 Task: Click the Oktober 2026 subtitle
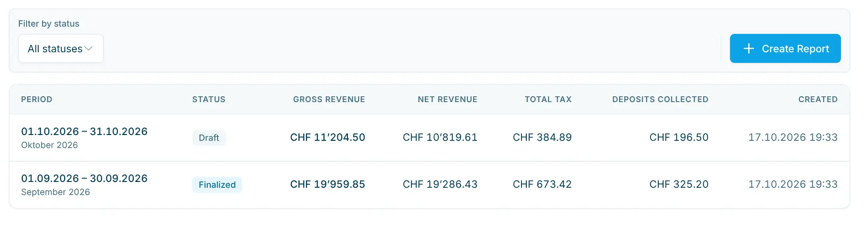[x=49, y=145]
